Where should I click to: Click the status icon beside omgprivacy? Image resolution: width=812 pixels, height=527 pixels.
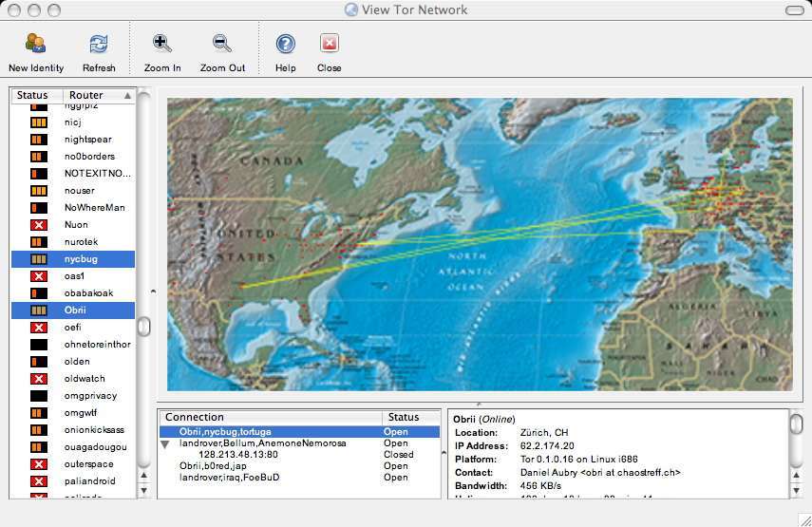[x=39, y=396]
